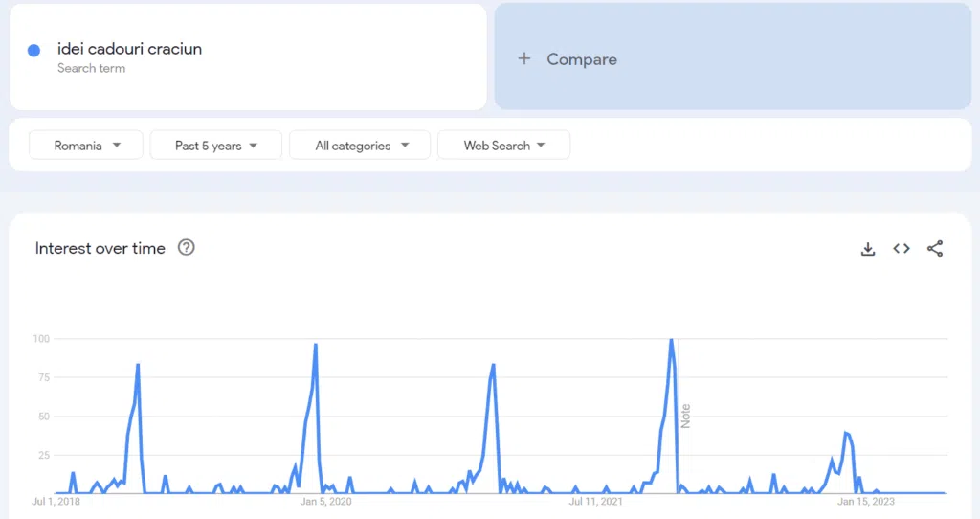Click the Note marker on chart
This screenshot has height=519, width=980.
pyautogui.click(x=685, y=416)
